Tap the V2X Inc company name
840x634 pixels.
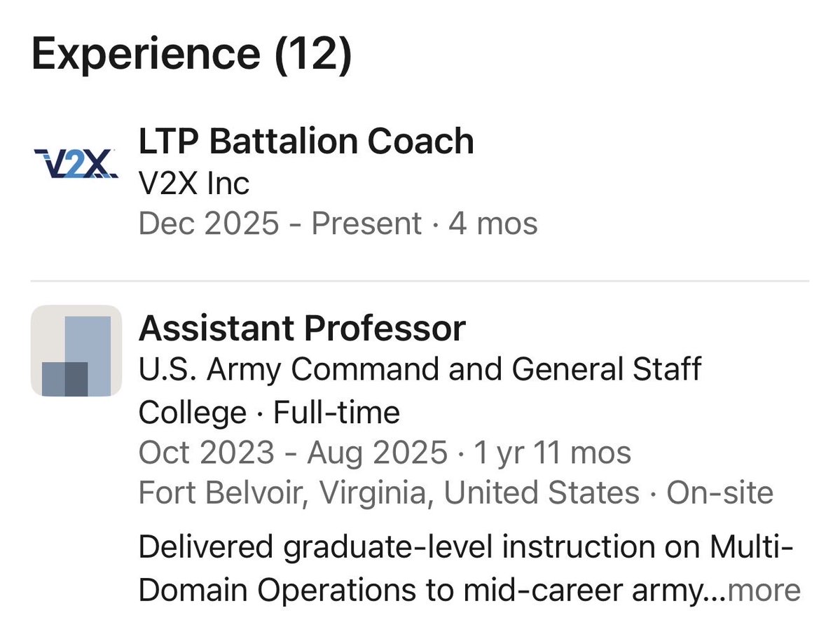pos(193,184)
